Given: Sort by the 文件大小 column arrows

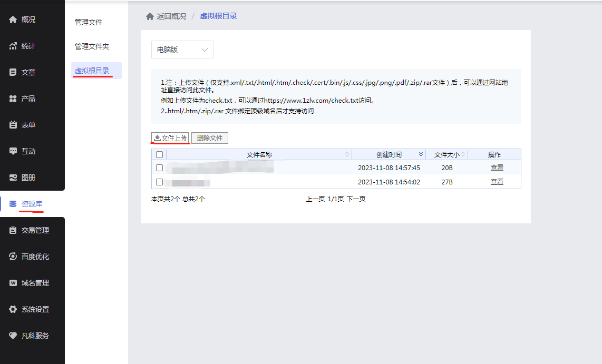Looking at the screenshot, I should 463,154.
